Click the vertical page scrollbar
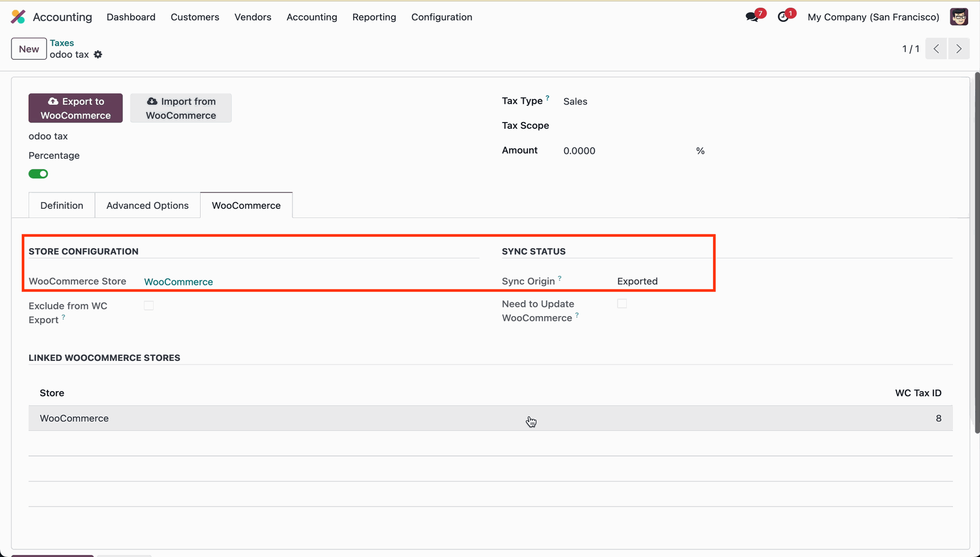This screenshot has height=557, width=980. (977, 253)
